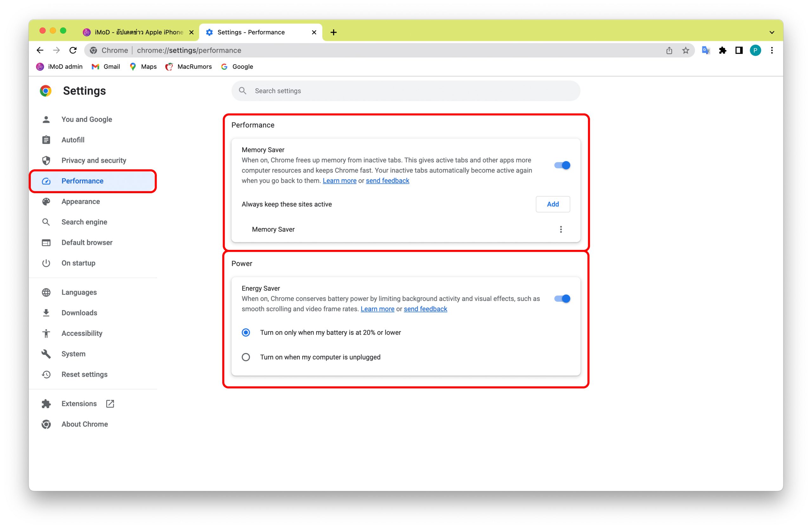Open Appearance settings section
This screenshot has width=812, height=529.
[81, 202]
